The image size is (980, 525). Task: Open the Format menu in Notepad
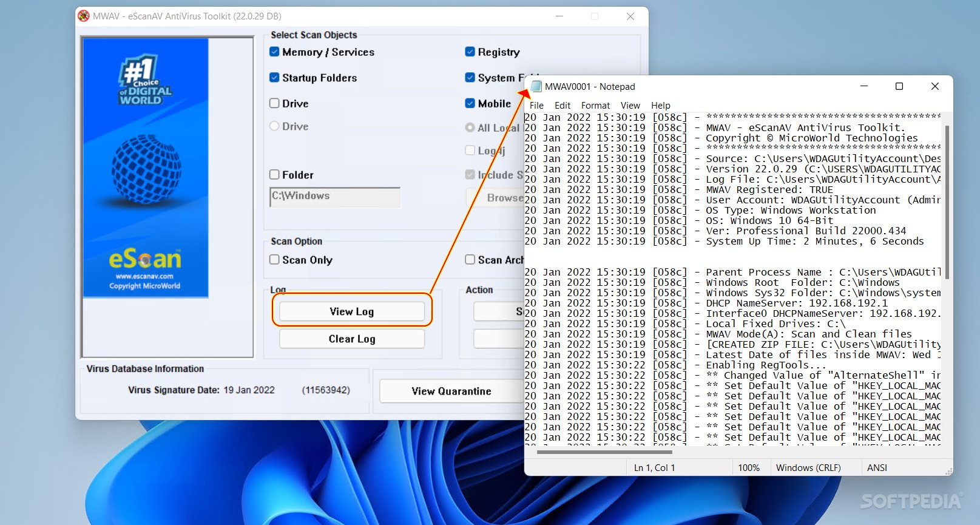pyautogui.click(x=595, y=105)
